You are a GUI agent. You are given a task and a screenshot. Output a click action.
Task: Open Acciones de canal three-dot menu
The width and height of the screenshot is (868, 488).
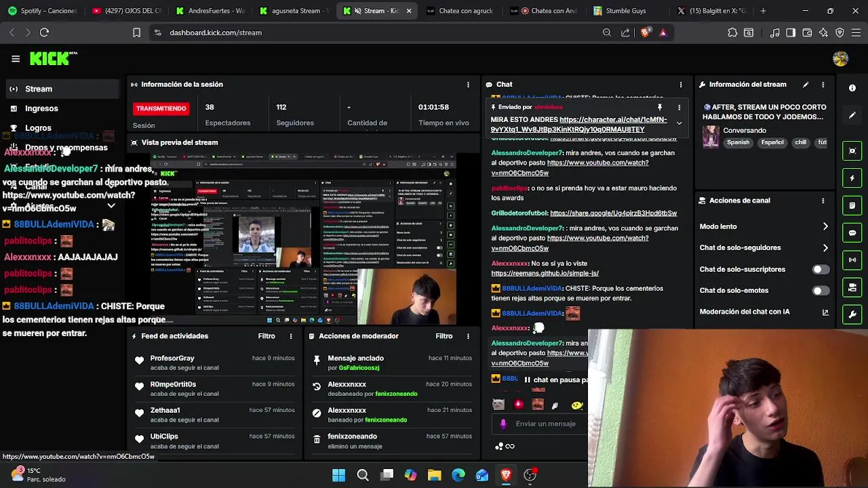point(823,201)
